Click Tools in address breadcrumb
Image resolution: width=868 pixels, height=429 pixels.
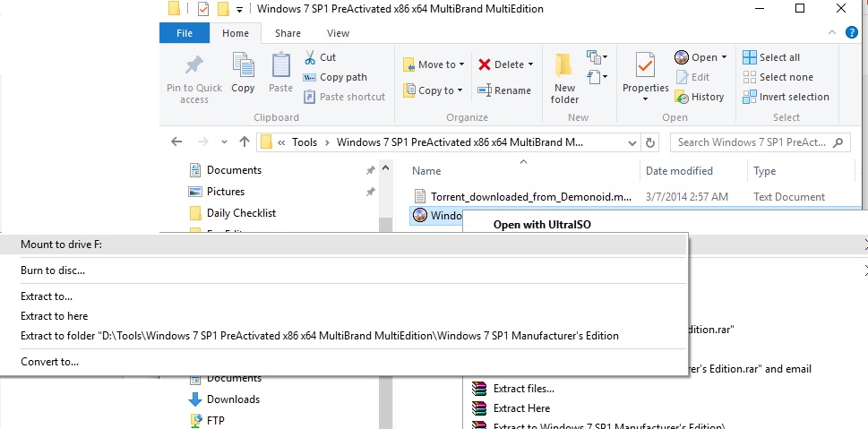click(305, 142)
